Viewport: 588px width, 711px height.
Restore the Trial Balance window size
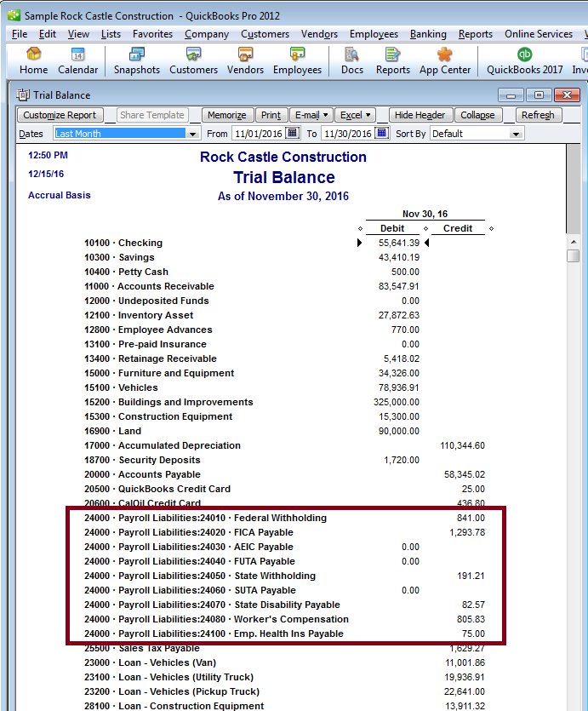tap(539, 95)
